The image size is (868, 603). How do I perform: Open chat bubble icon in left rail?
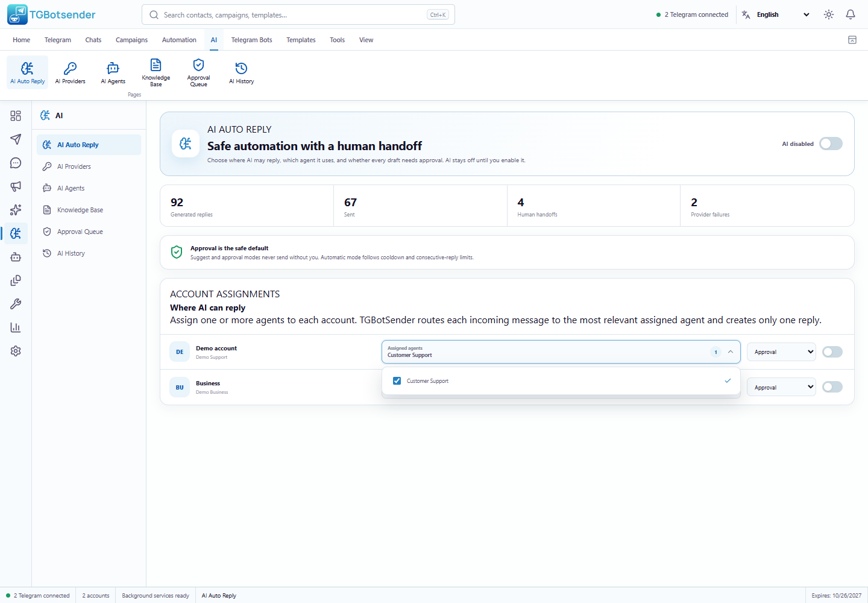[16, 163]
